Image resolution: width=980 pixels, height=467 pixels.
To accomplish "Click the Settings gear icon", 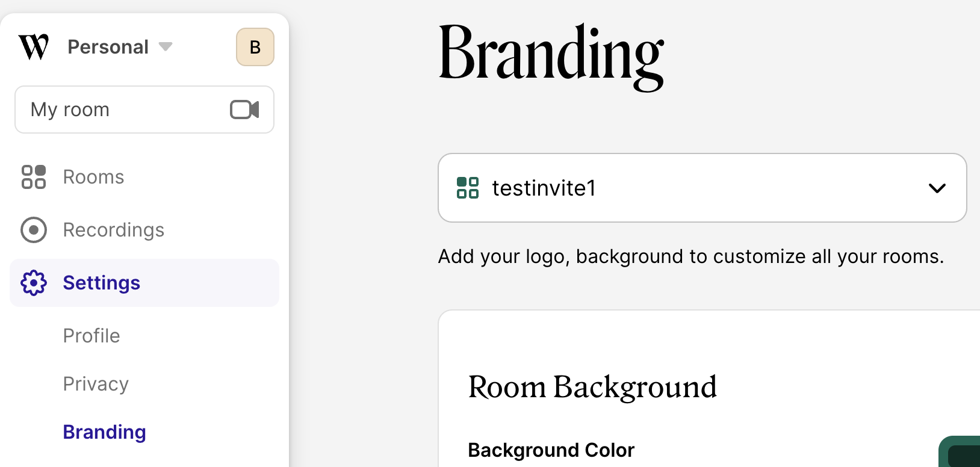I will pos(34,283).
